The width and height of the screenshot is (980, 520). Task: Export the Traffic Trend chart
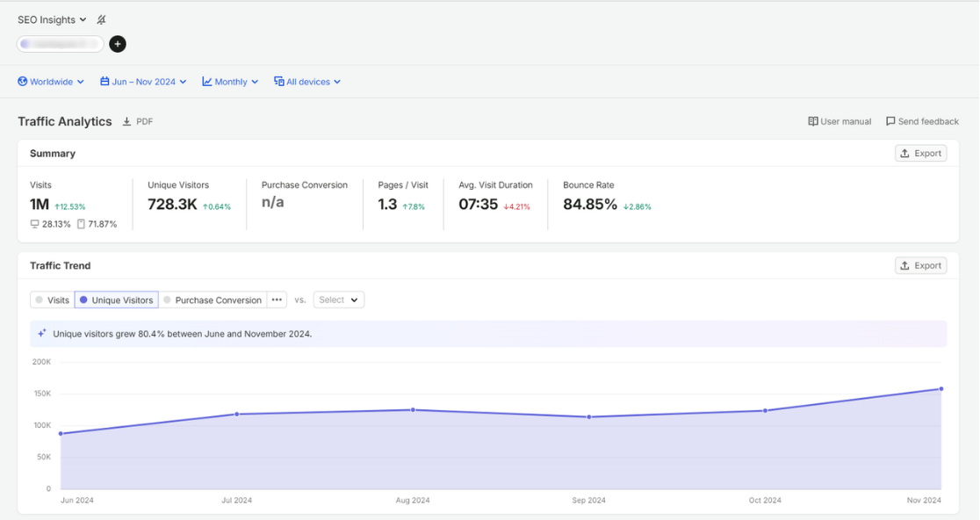tap(920, 265)
